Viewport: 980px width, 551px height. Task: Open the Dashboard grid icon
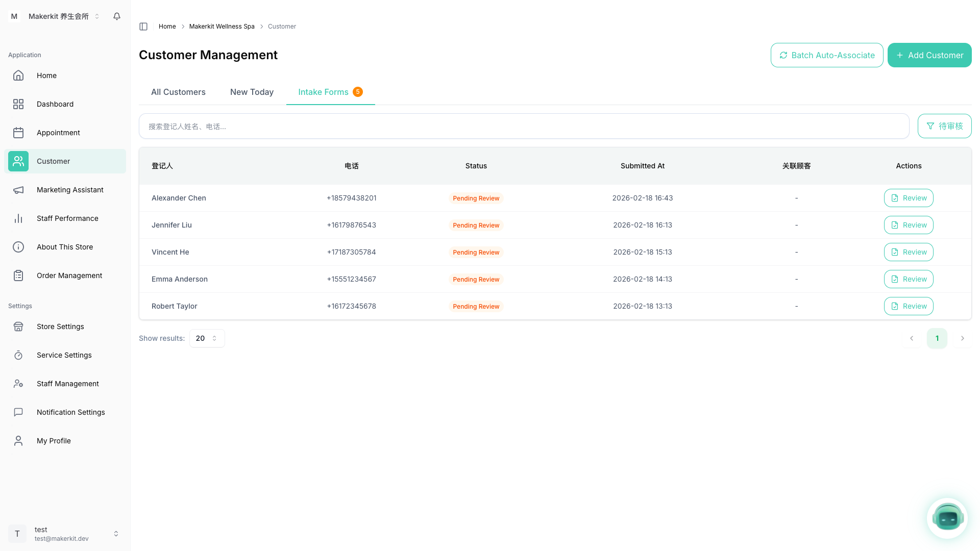(18, 104)
